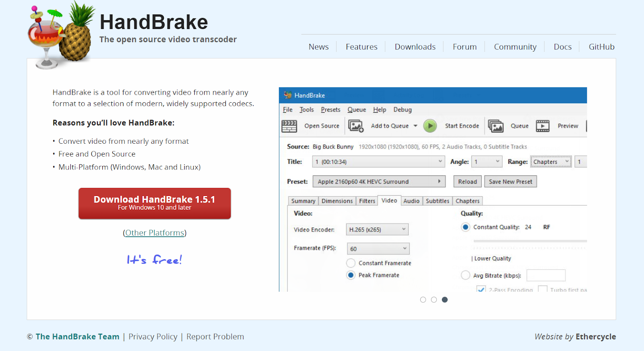Select the Constant Quality radio button

(465, 227)
